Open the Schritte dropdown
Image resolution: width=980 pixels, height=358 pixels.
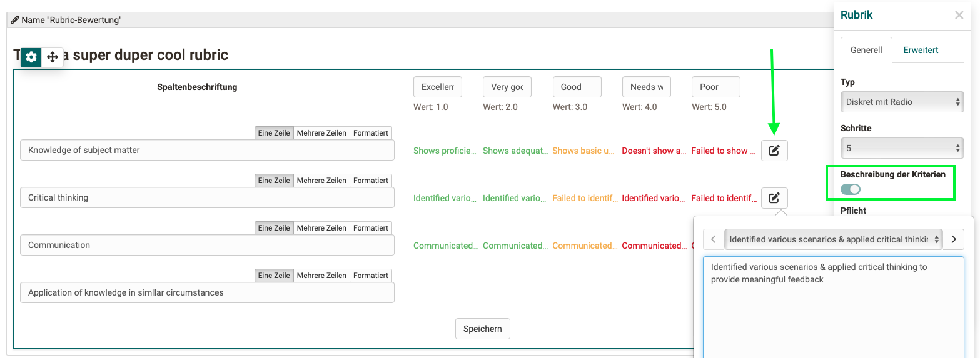901,148
